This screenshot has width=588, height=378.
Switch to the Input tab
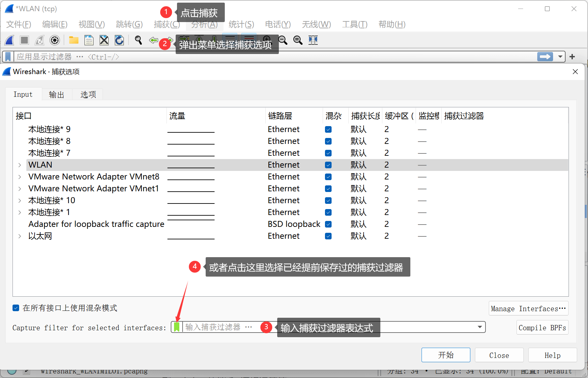click(23, 94)
